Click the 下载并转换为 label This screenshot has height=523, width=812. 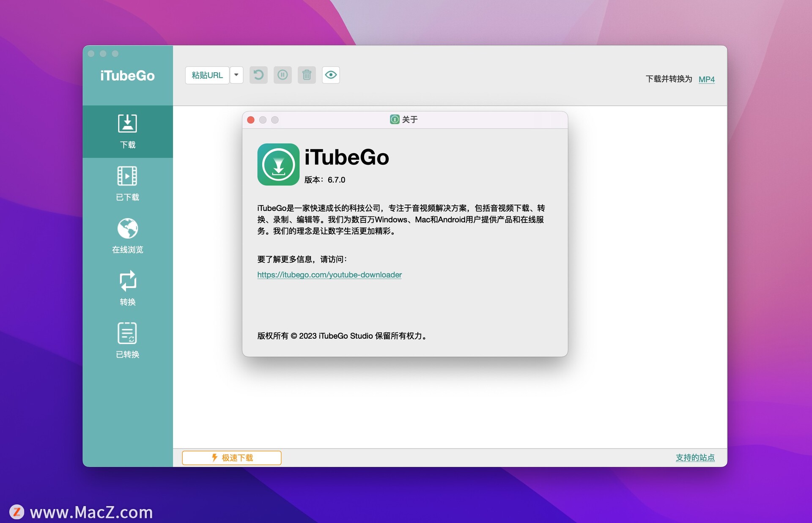tap(669, 79)
